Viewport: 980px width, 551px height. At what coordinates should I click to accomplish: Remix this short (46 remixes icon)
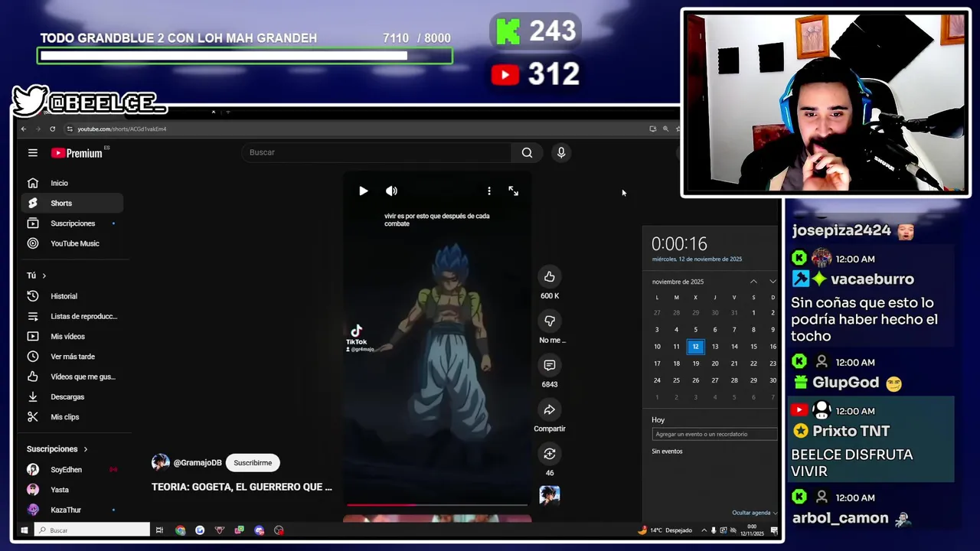click(549, 454)
